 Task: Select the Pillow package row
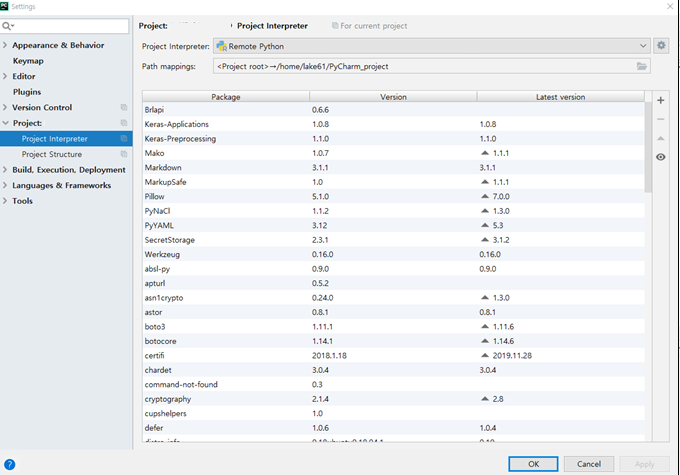tap(393, 197)
